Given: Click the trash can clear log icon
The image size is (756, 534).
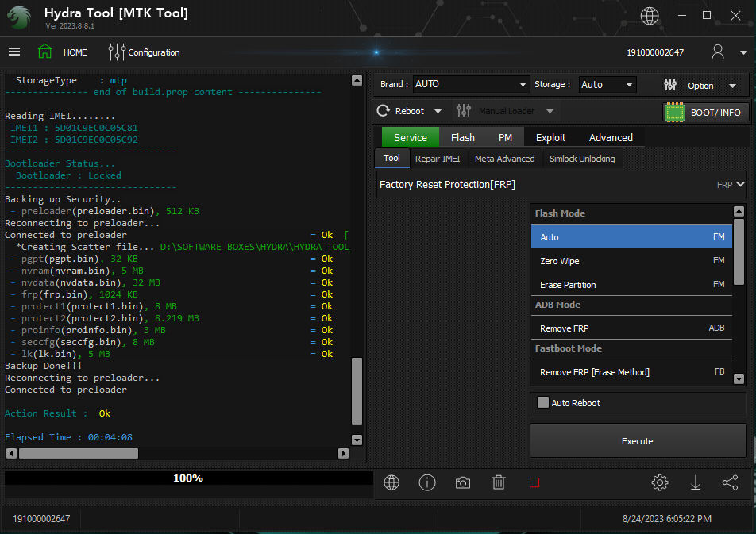Looking at the screenshot, I should [x=499, y=482].
